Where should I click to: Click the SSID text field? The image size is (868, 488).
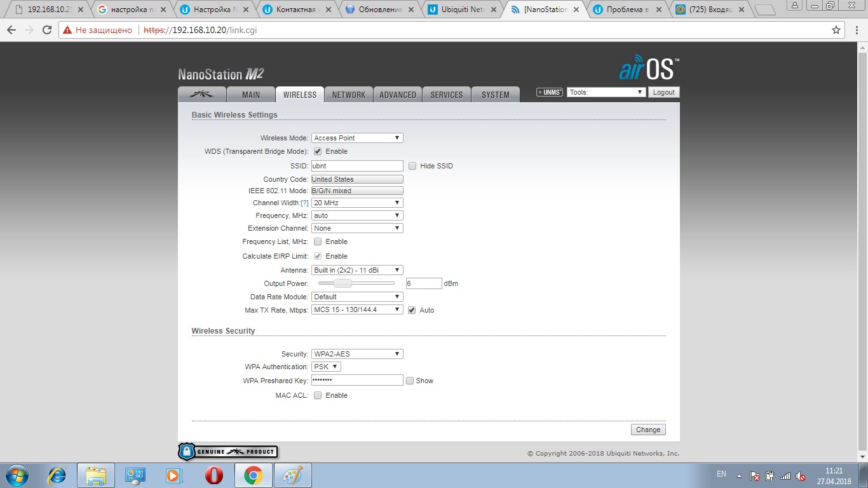click(357, 166)
